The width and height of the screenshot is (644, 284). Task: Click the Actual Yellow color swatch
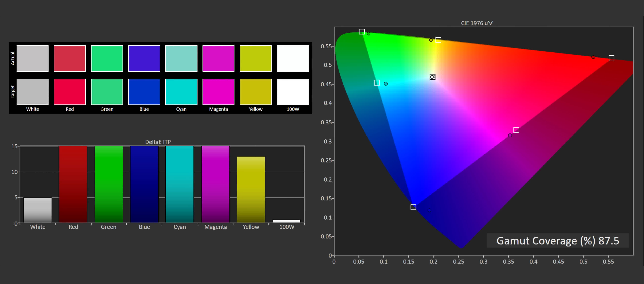(x=255, y=58)
